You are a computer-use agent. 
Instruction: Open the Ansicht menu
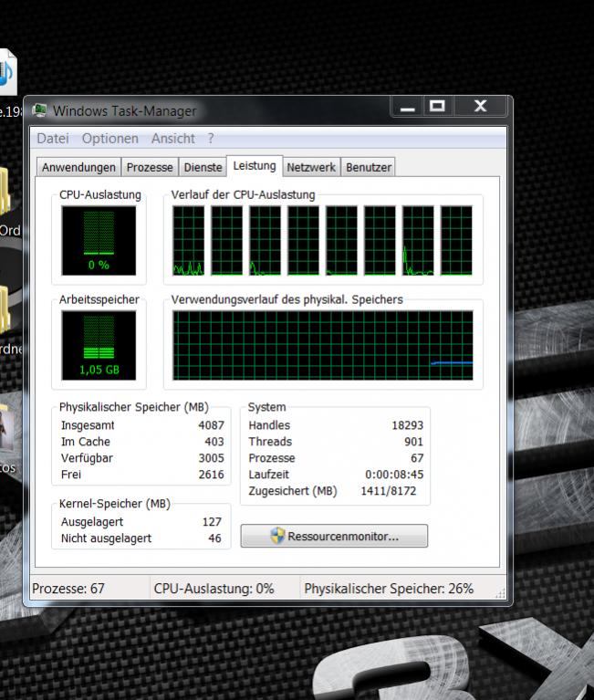[172, 139]
